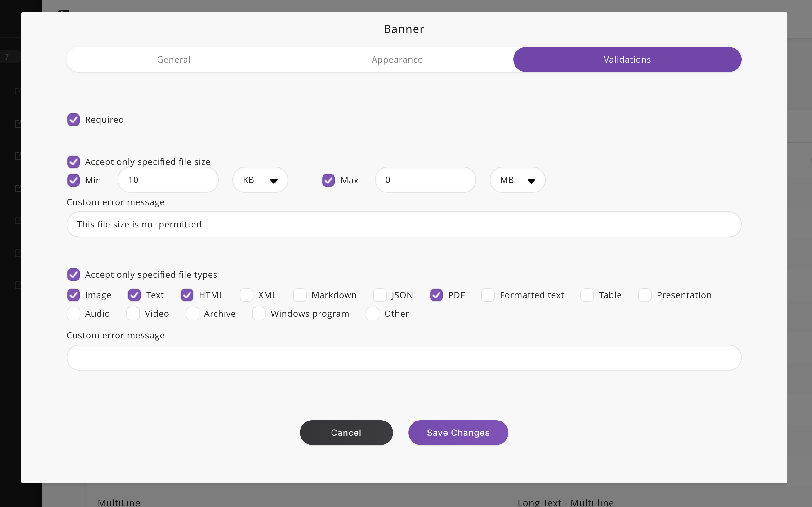Toggle the PDF file type checkbox
The image size is (812, 507).
coord(437,294)
